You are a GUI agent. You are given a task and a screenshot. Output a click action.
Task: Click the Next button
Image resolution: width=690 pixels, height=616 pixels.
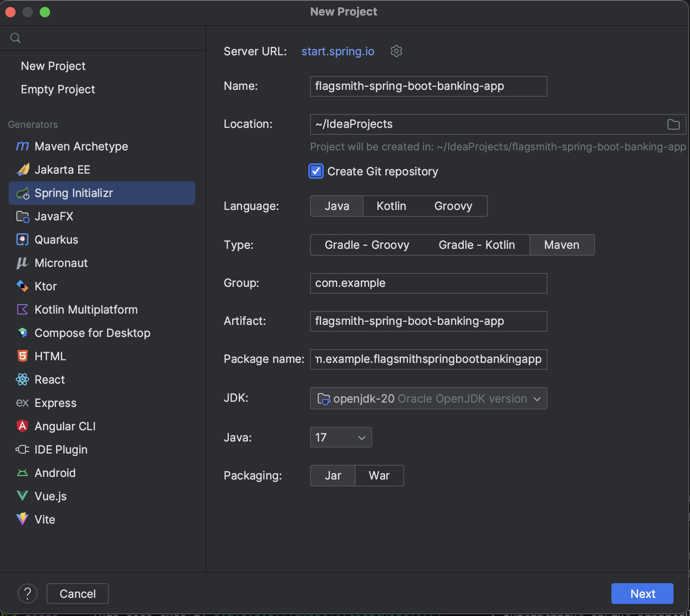click(x=643, y=594)
